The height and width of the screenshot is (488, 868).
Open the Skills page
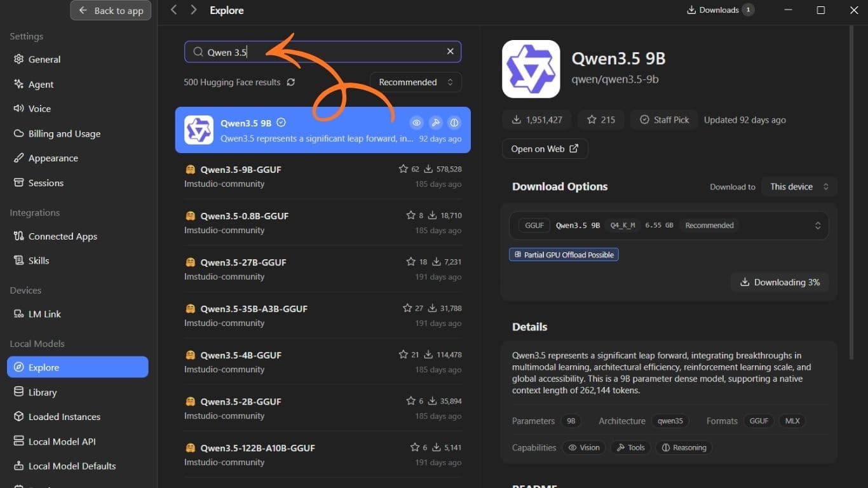coord(78,261)
